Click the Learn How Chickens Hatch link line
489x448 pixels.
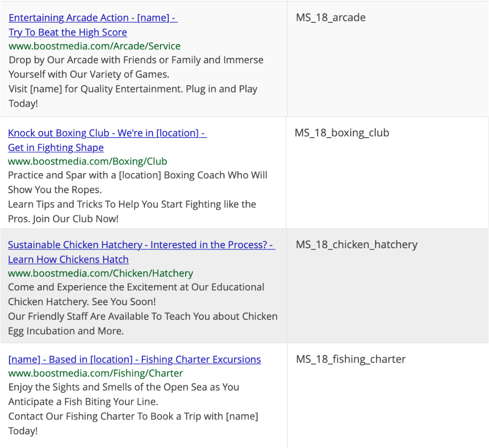click(68, 259)
